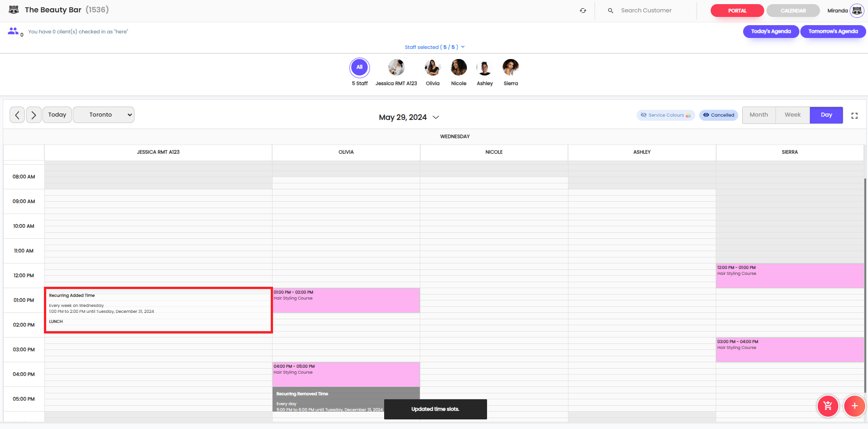868x429 pixels.
Task: Toggle Cancelled appointments visibility
Action: pos(718,115)
